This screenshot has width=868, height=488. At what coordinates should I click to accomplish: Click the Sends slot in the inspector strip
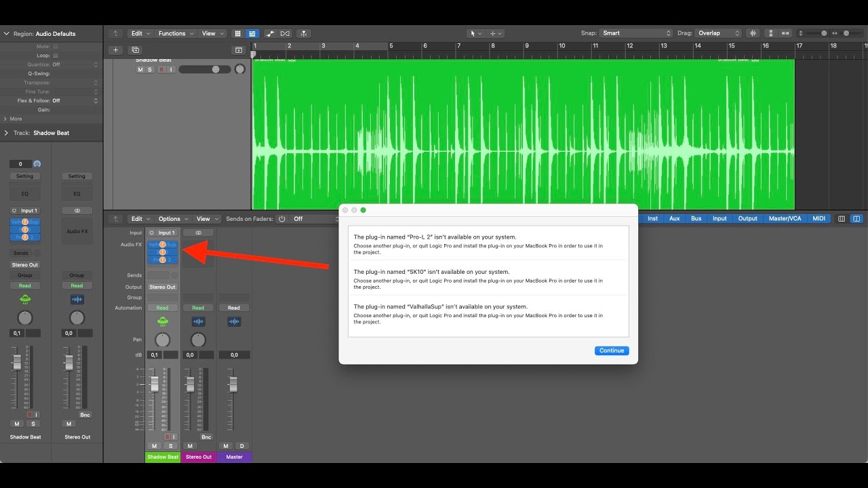(x=21, y=253)
